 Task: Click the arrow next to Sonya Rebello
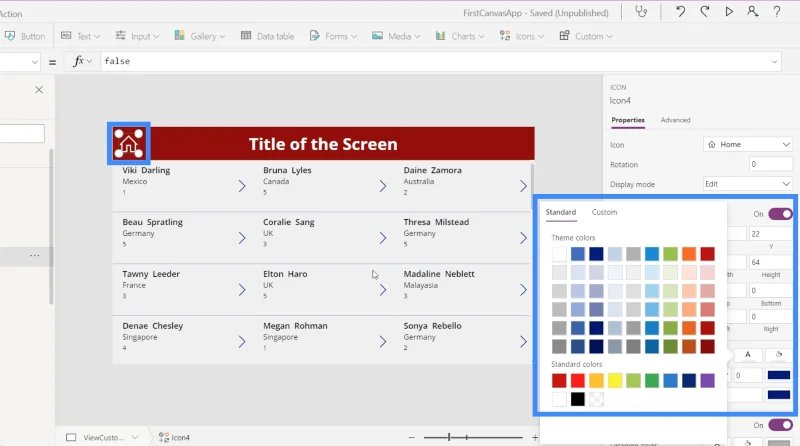click(523, 341)
